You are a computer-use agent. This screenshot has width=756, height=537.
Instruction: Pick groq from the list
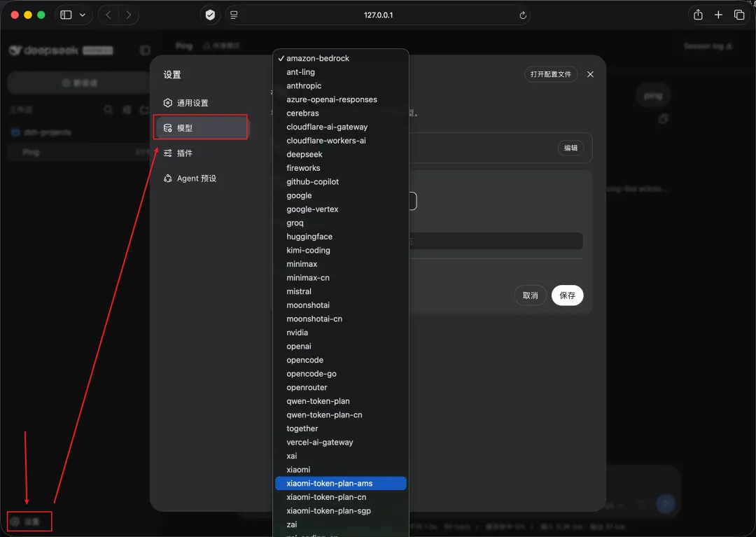[x=340, y=223]
